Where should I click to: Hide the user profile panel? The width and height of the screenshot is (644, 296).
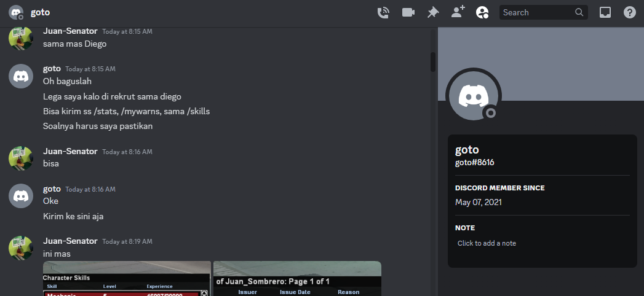pyautogui.click(x=482, y=12)
